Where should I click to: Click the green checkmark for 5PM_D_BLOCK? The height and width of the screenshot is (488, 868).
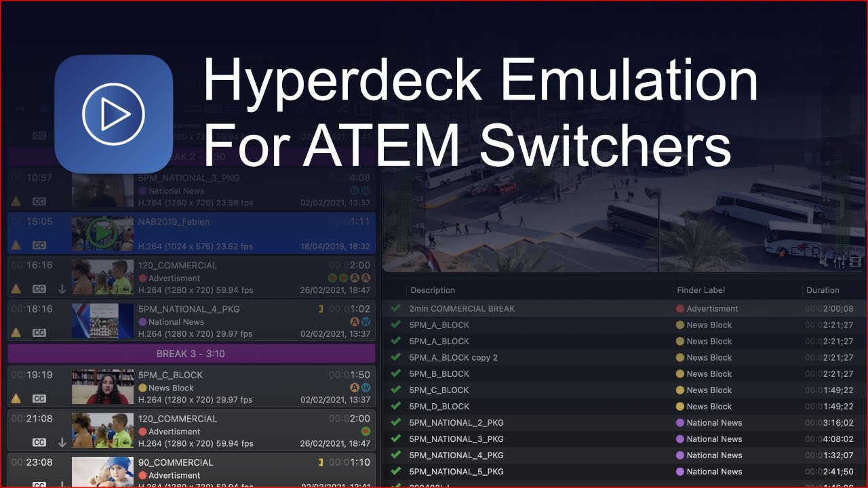pos(396,406)
